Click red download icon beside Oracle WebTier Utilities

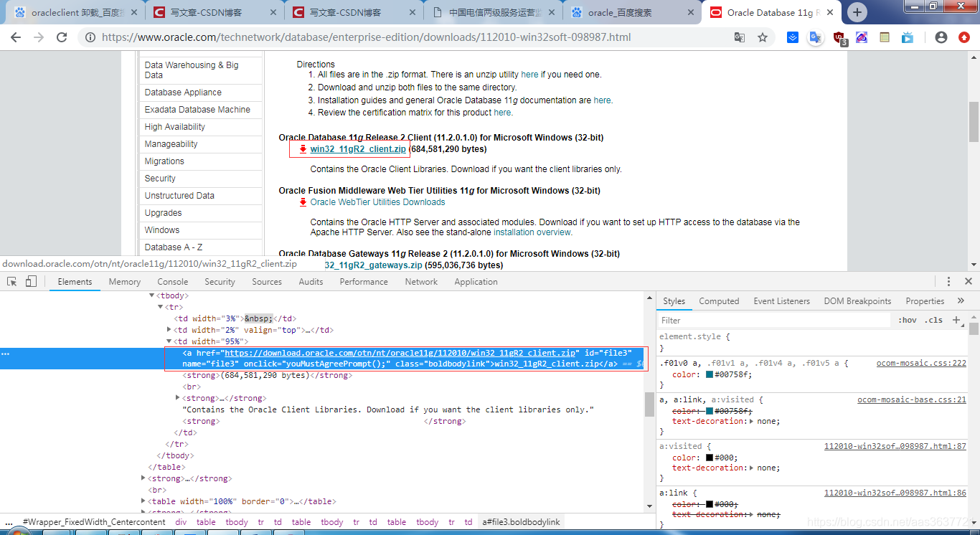[x=303, y=202]
